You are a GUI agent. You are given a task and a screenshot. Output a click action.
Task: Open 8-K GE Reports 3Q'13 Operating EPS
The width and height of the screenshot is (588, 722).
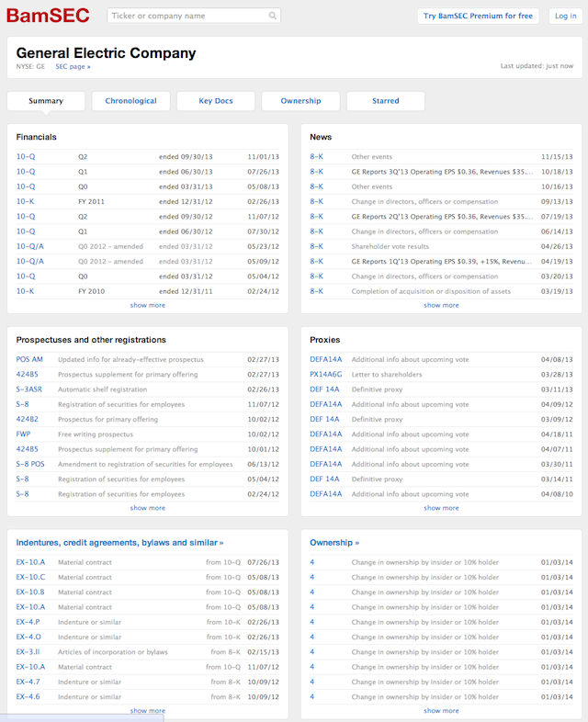point(317,171)
